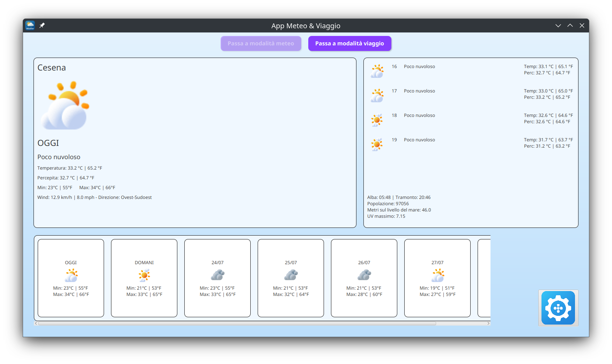
Task: Click the weather icon for hour 19
Action: click(377, 144)
